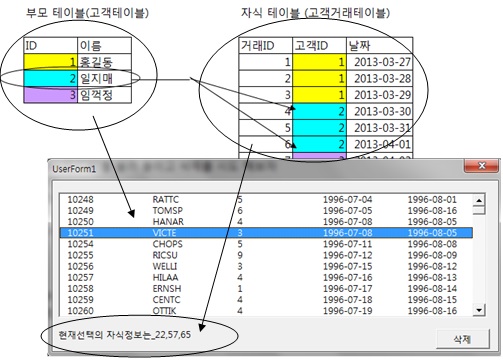503x363 pixels.
Task: Click the purple ID 3 cell for 임꺽정
Action: click(51, 95)
